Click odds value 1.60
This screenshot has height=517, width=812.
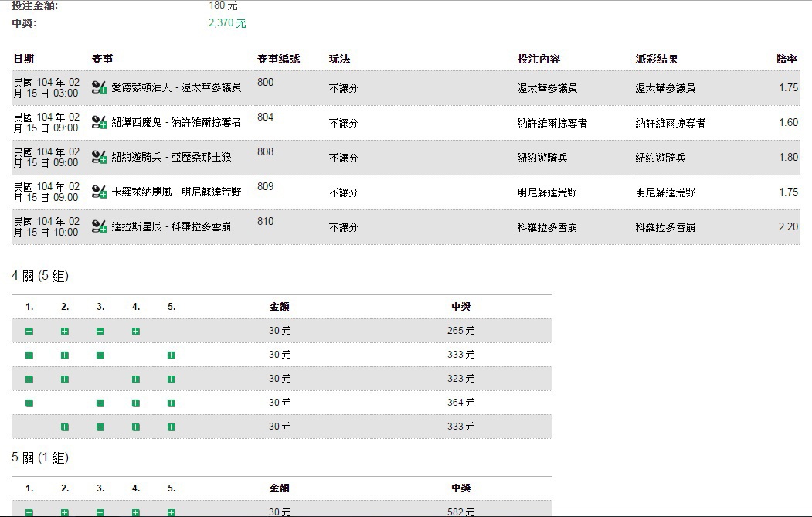(788, 122)
